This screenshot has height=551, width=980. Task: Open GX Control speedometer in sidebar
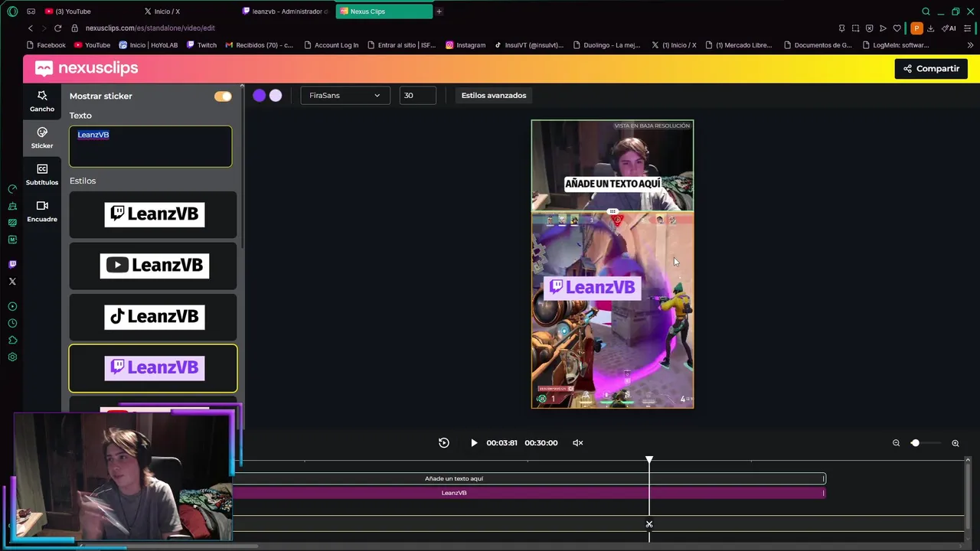pyautogui.click(x=12, y=189)
